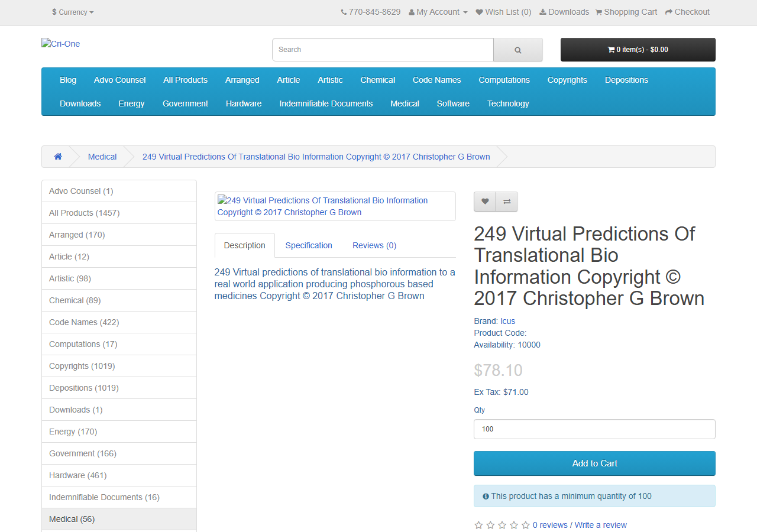Open Downloads in the blue navigation bar
The height and width of the screenshot is (532, 757).
(x=80, y=103)
